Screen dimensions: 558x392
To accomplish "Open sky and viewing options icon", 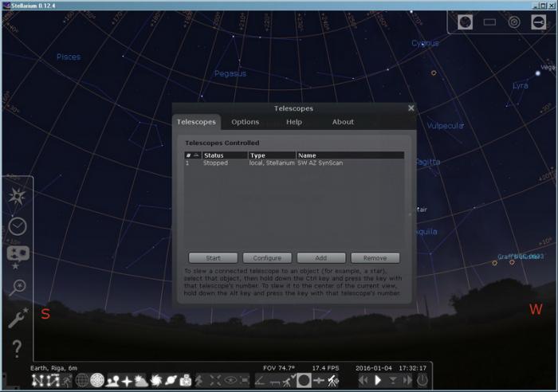I will [18, 257].
